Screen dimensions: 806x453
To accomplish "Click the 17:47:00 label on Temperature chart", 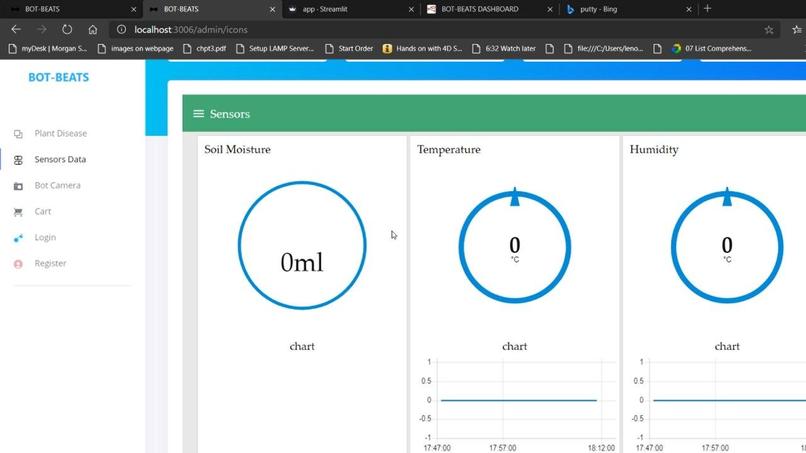I will [x=437, y=448].
